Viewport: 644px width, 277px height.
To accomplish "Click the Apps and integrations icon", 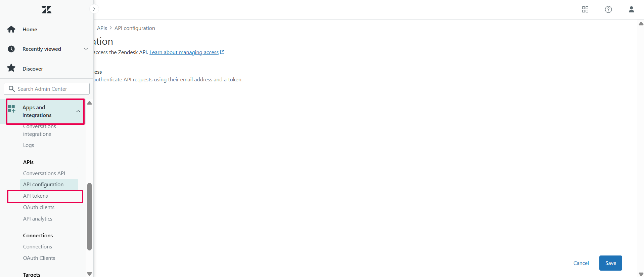I will tap(12, 109).
